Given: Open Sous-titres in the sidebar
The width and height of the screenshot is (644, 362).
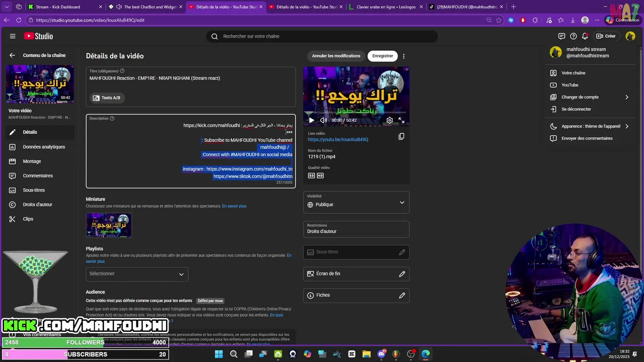Looking at the screenshot, I should (x=41, y=190).
